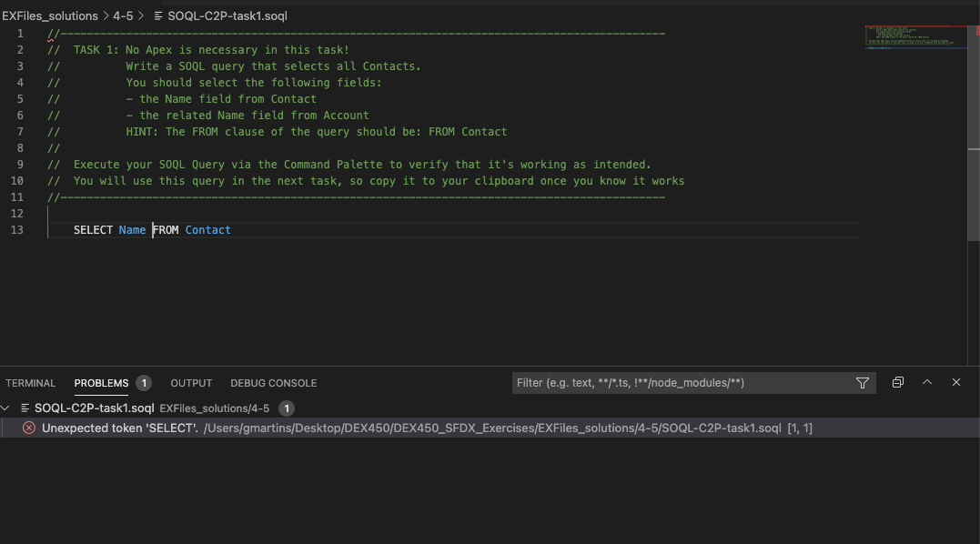Maximize the panel using the up chevron
Screen dimensions: 980x544
(927, 383)
